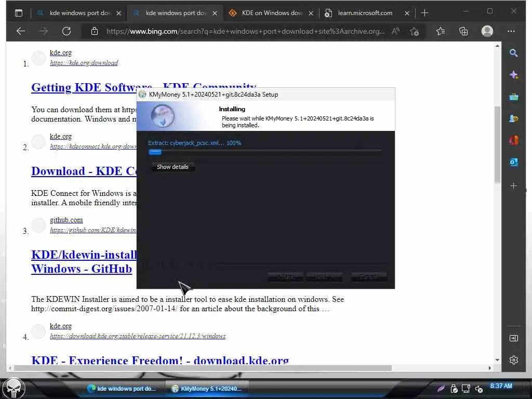
Task: Open Outlook icon in Edge sidebar
Action: coord(514,162)
